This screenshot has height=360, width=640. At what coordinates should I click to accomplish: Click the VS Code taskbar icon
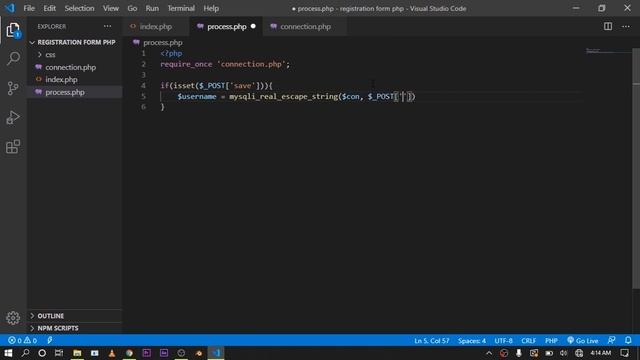[216, 353]
